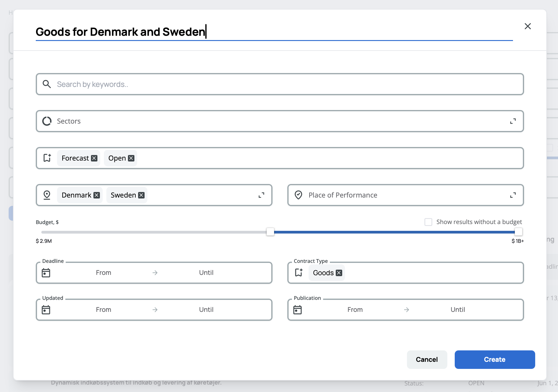Remove the Open status tag
This screenshot has height=392, width=558.
(x=131, y=158)
